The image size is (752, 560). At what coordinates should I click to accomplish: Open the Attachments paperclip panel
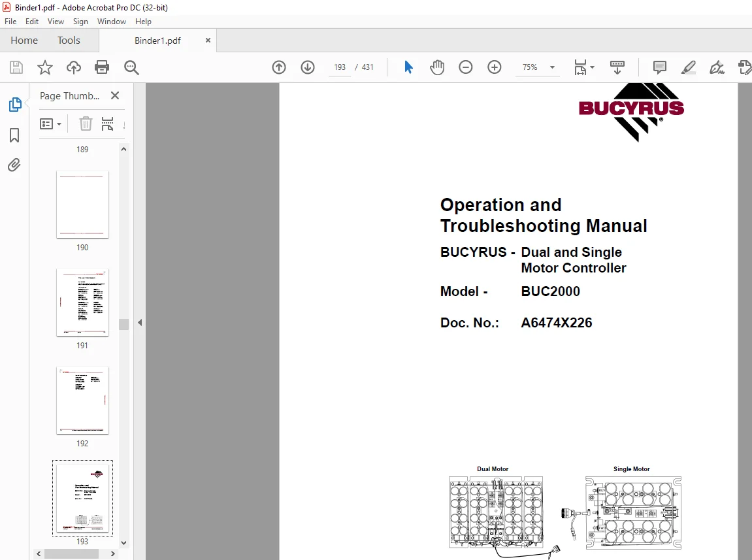(14, 165)
